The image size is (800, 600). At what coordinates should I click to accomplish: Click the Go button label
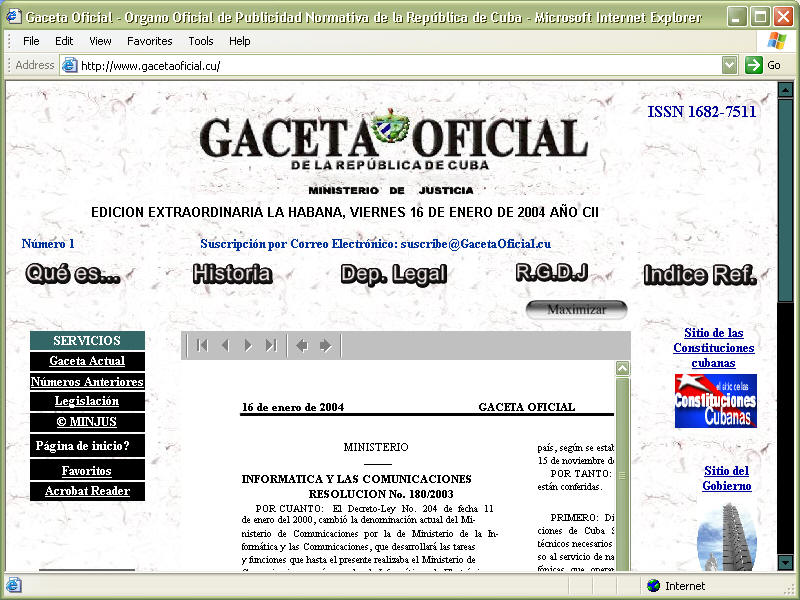click(773, 65)
